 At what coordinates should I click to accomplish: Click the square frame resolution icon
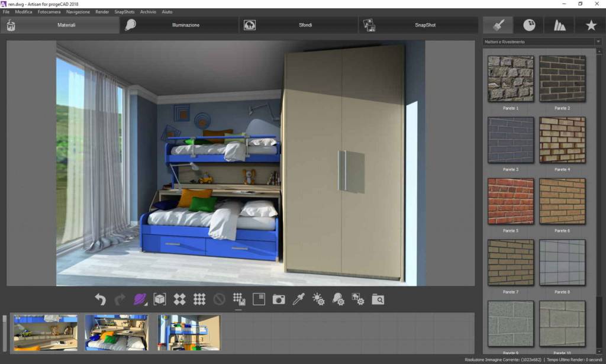[x=259, y=299]
